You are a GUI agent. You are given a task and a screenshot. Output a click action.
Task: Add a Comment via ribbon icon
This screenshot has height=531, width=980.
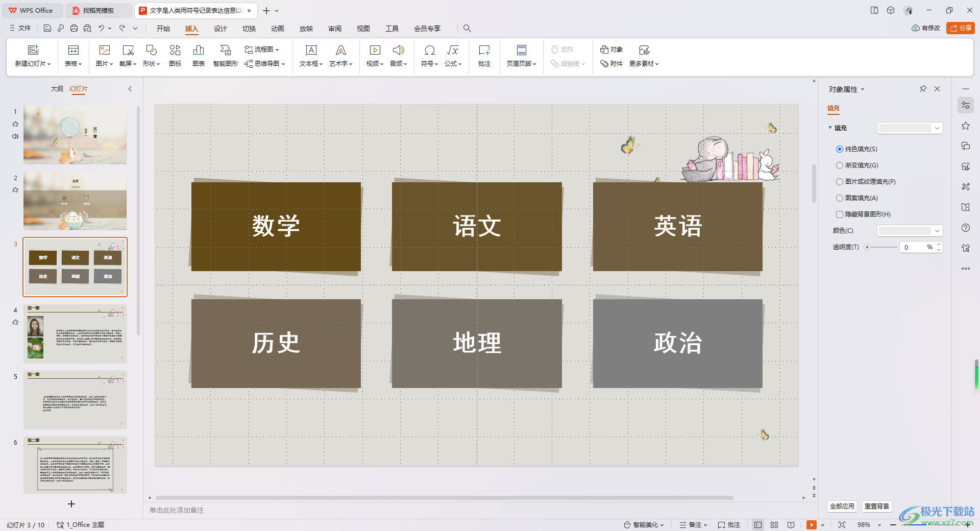point(484,50)
